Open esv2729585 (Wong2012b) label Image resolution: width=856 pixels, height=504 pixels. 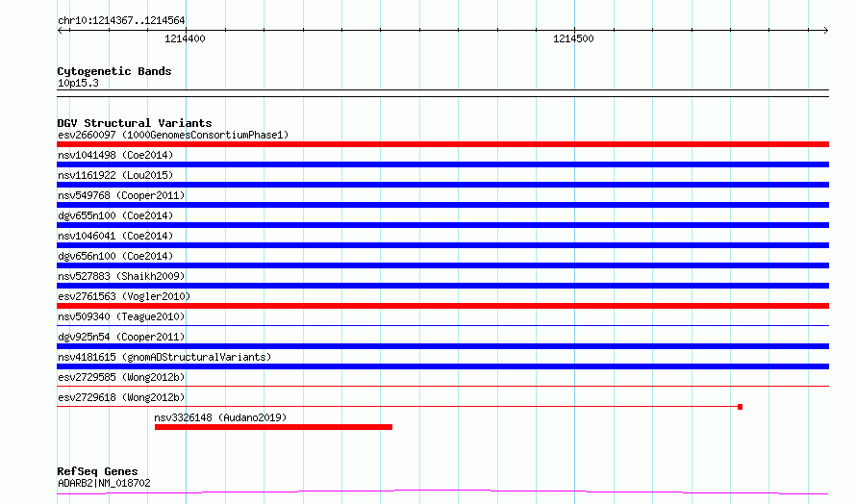point(121,377)
